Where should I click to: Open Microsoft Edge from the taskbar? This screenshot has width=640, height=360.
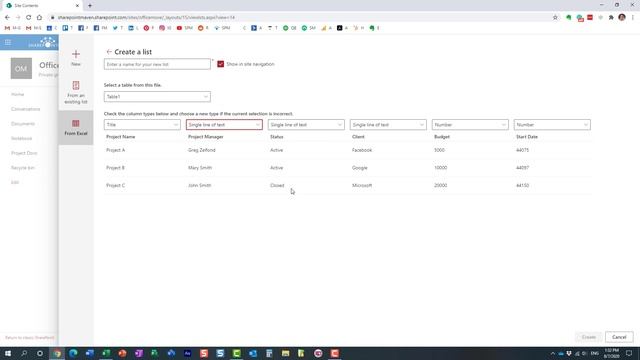[73, 353]
